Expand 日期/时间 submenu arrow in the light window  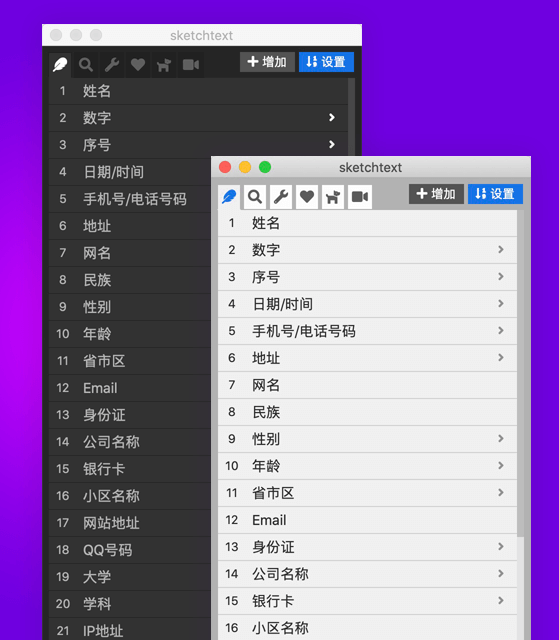click(501, 303)
